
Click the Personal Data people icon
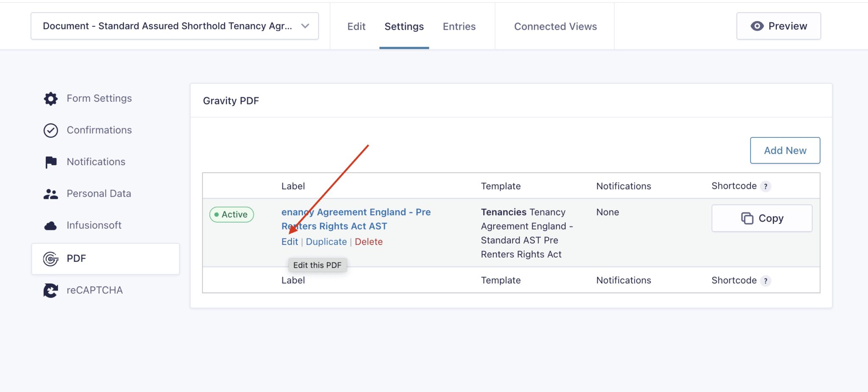(x=51, y=194)
